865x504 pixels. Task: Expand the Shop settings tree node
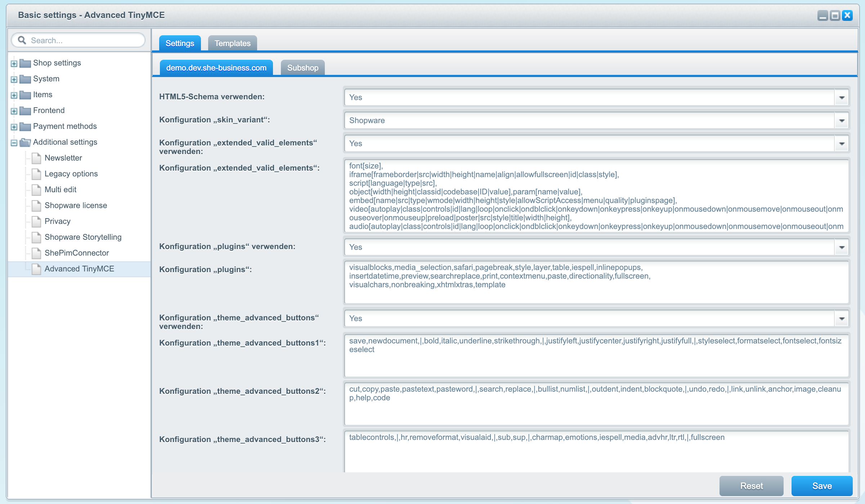tap(14, 64)
